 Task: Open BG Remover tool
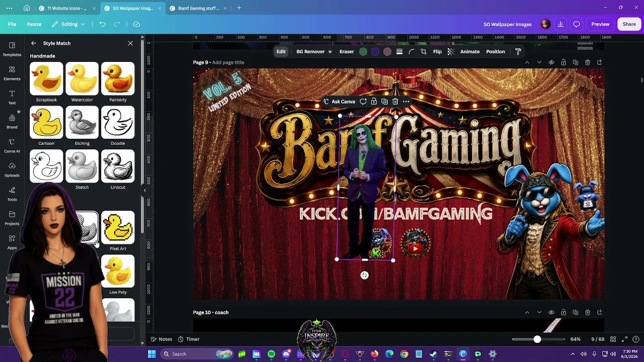click(314, 52)
